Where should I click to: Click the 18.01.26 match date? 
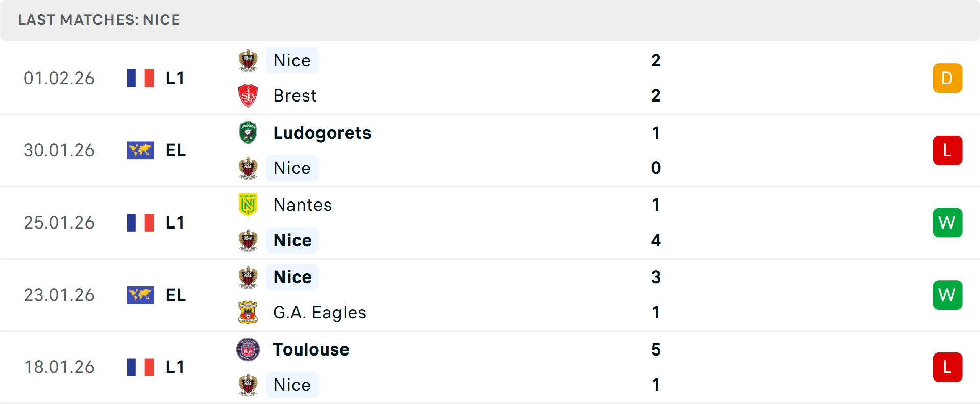point(59,367)
